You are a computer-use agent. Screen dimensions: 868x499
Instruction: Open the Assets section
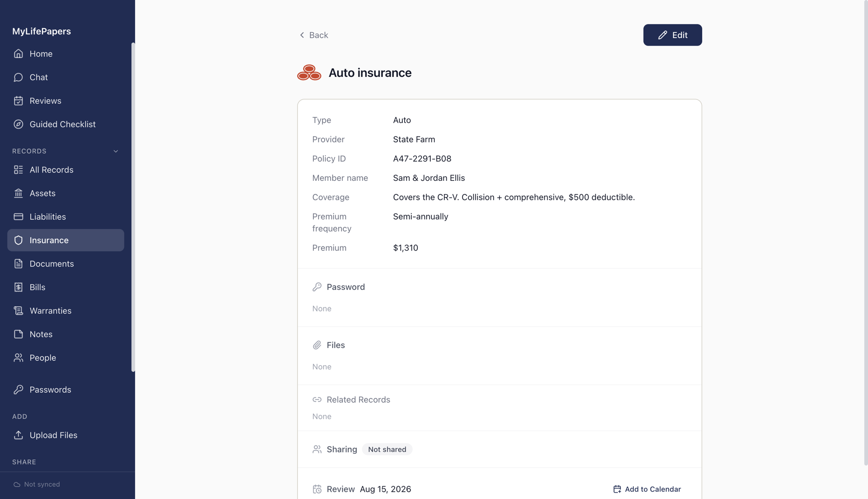click(66, 193)
